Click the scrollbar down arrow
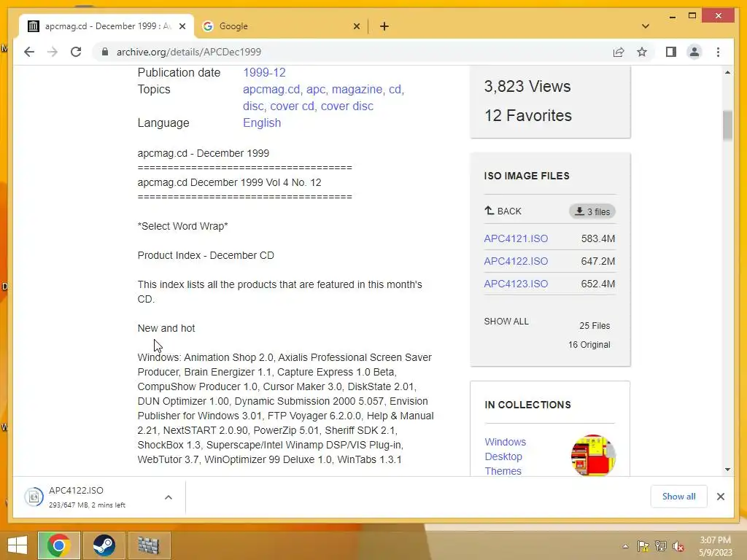This screenshot has height=560, width=747. [x=727, y=470]
